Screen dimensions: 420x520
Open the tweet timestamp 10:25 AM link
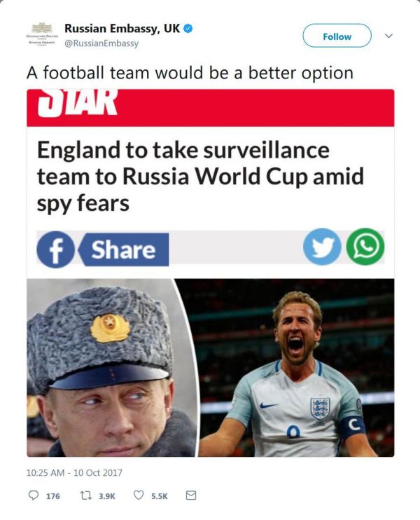pyautogui.click(x=74, y=472)
